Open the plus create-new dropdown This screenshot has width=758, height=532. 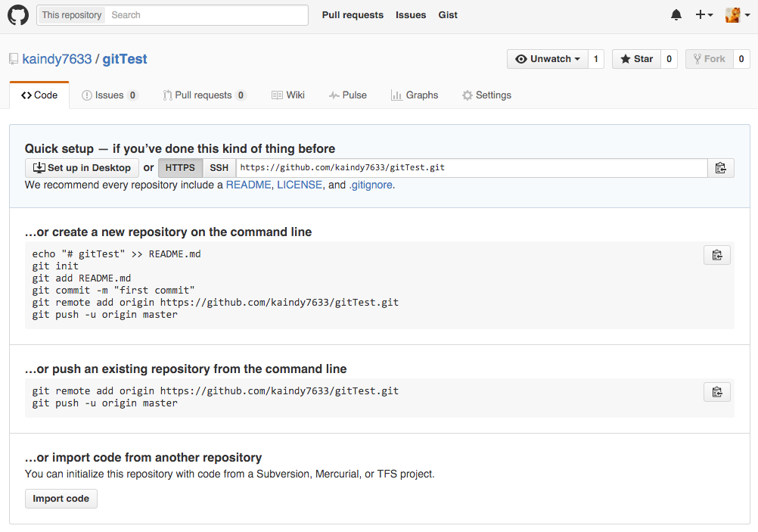point(704,15)
